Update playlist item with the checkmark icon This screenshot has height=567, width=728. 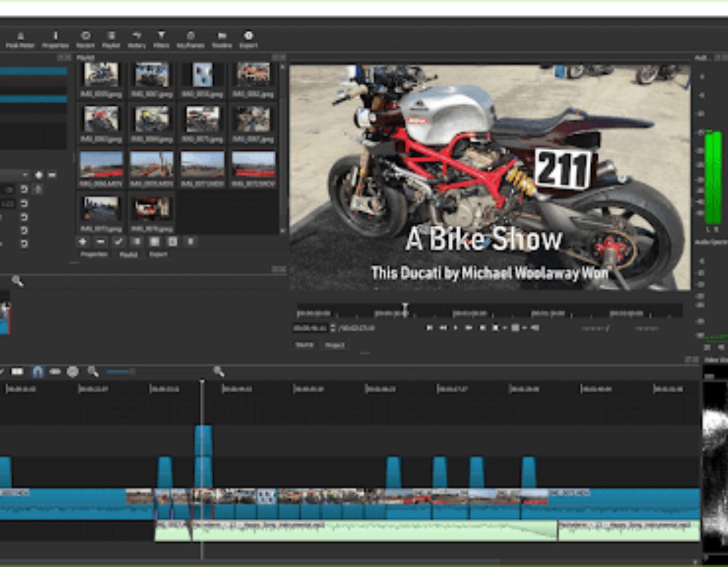pos(119,241)
